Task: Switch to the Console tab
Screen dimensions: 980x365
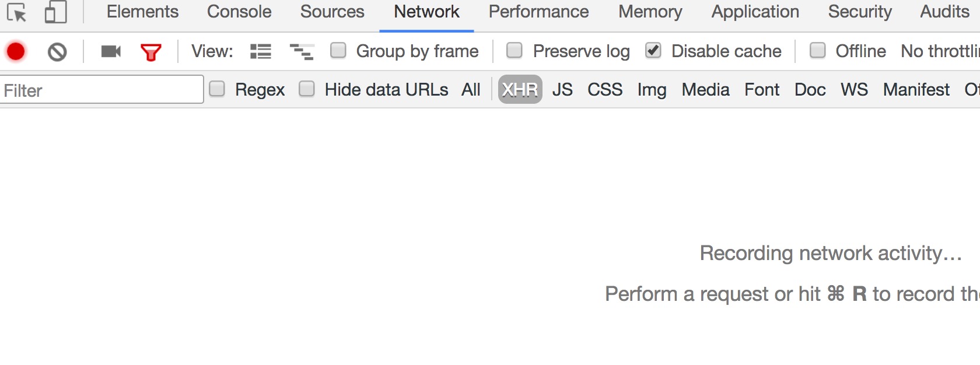Action: (x=239, y=12)
